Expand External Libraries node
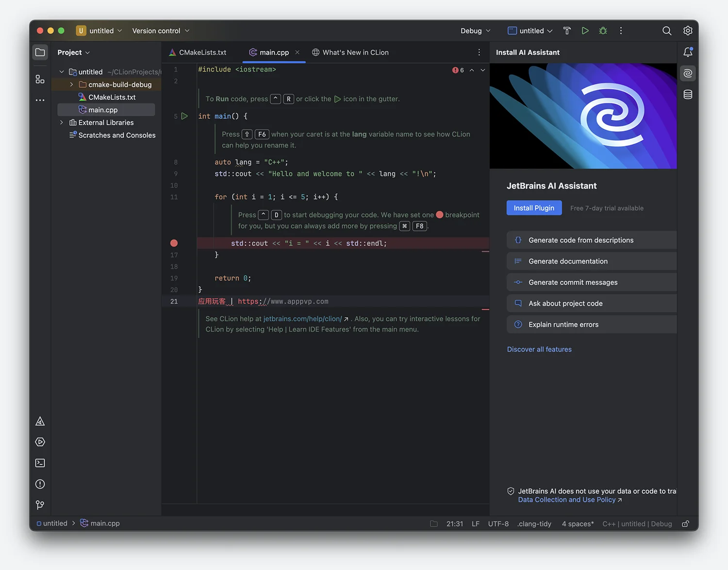 pos(62,122)
